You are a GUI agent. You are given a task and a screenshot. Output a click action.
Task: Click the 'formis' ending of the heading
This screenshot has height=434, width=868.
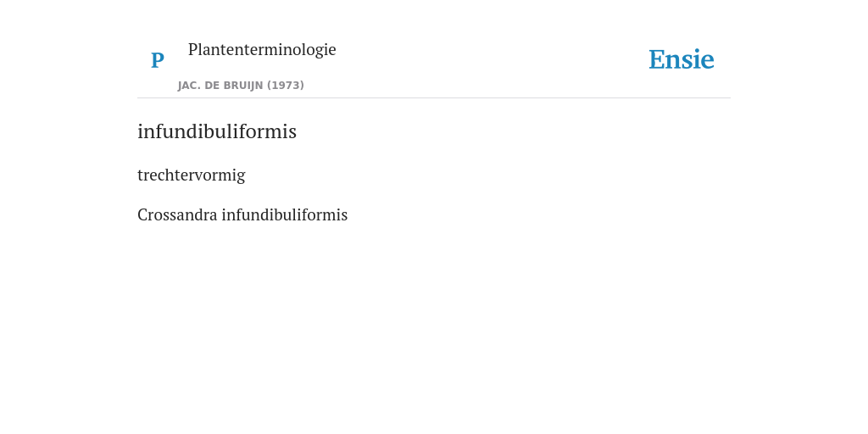pos(272,131)
